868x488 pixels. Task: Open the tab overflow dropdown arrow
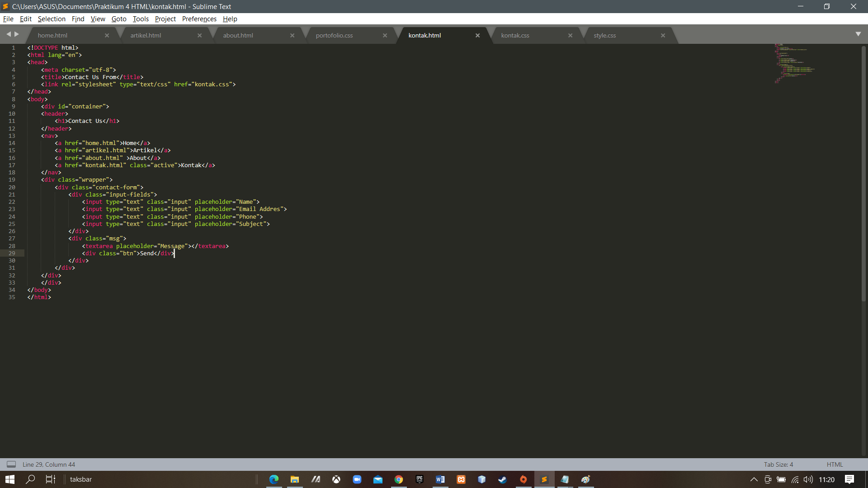[x=859, y=34]
